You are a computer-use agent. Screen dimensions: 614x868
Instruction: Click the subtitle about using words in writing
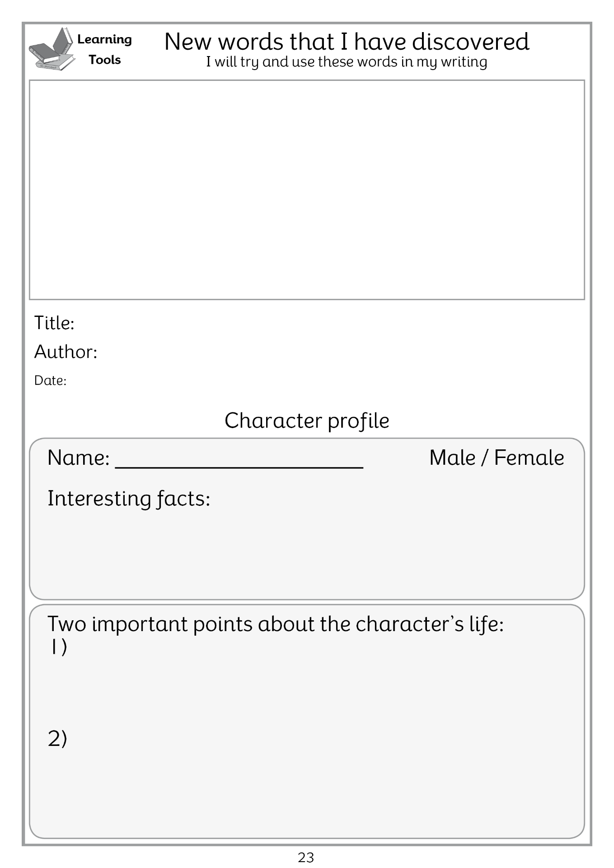pos(347,62)
